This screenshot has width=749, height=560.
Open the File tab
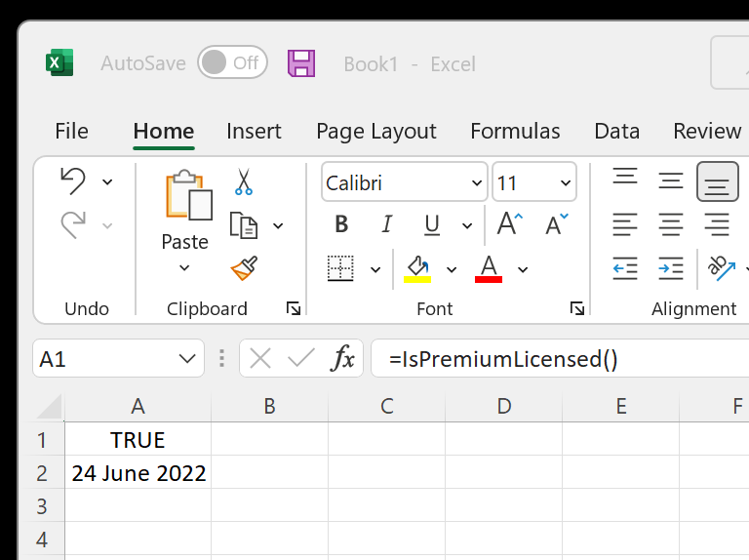71,131
